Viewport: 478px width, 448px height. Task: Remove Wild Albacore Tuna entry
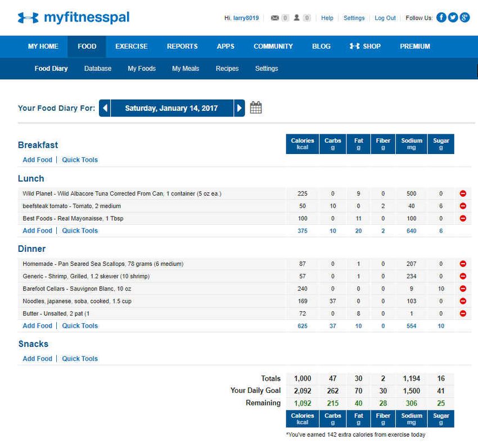click(463, 193)
